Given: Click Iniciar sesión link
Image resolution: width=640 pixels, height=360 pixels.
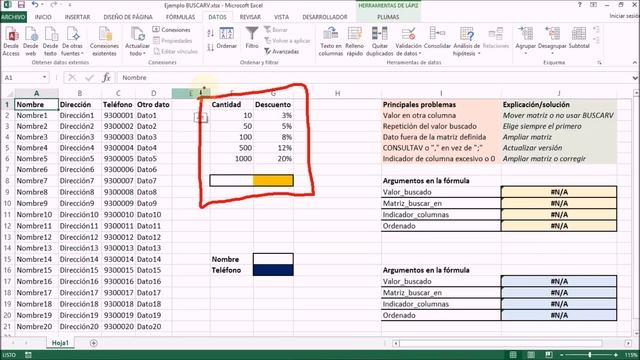Looking at the screenshot, I should coord(624,16).
